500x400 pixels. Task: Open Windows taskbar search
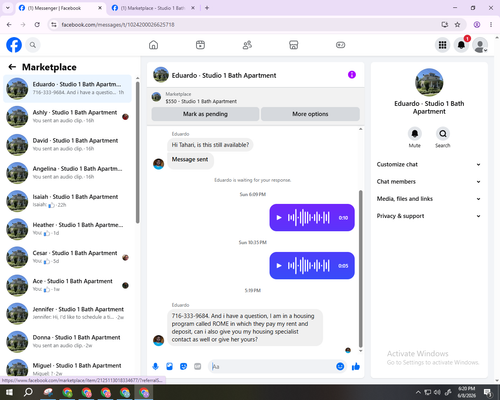[x=28, y=392]
